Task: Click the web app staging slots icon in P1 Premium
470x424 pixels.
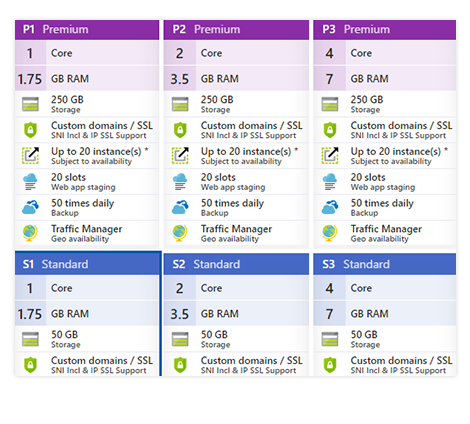Action: pyautogui.click(x=30, y=182)
